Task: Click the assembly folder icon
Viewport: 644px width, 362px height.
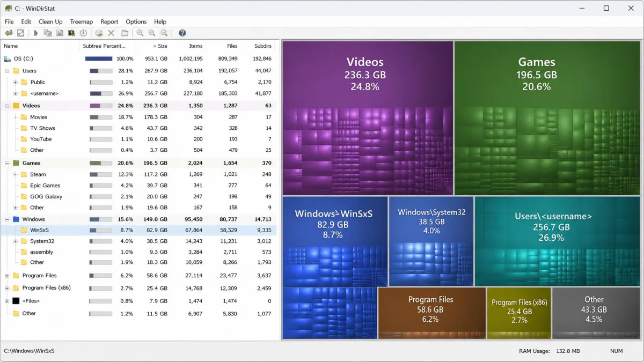Action: (x=24, y=252)
